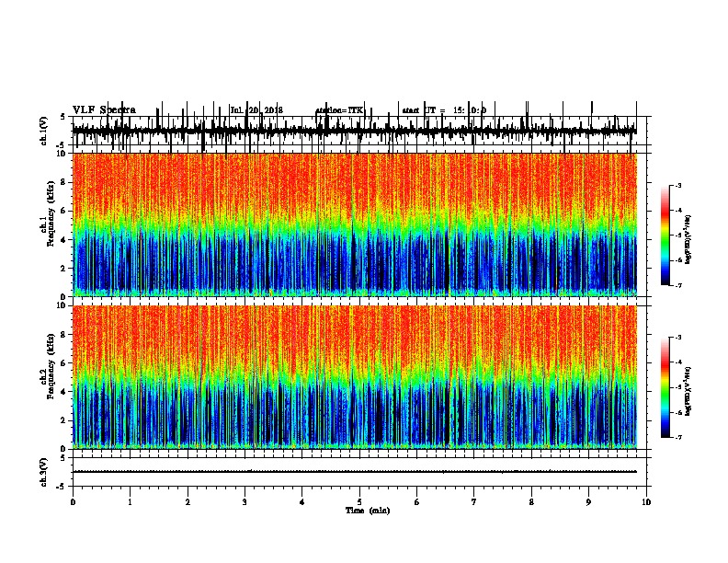728x563 pixels.
Task: Click the ch.2 spectrogram colorbar
Action: pos(665,387)
